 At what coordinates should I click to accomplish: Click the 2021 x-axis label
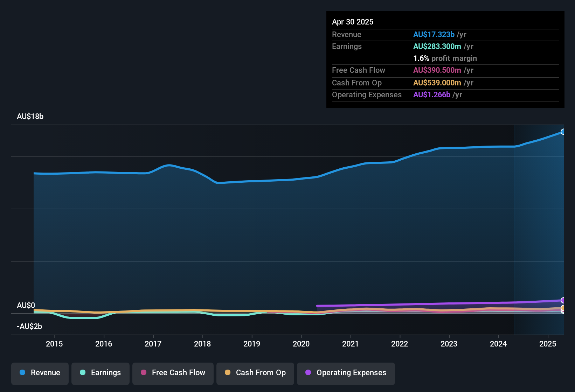(351, 344)
